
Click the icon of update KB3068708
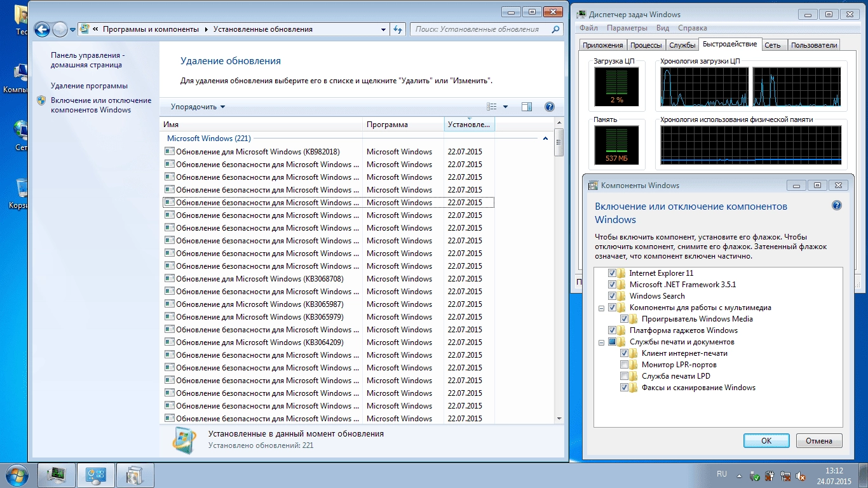pyautogui.click(x=169, y=278)
